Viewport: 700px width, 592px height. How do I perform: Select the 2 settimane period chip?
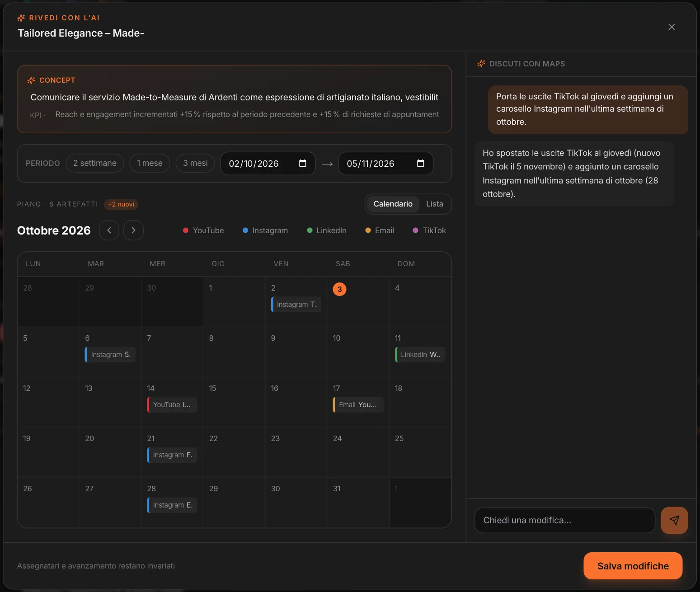coord(95,163)
